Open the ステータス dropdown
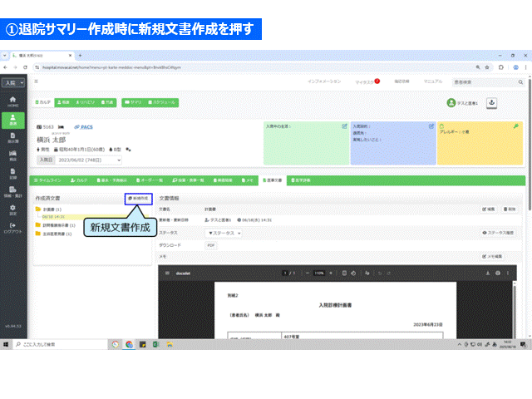Screen dimensions: 532x399 (x=224, y=233)
